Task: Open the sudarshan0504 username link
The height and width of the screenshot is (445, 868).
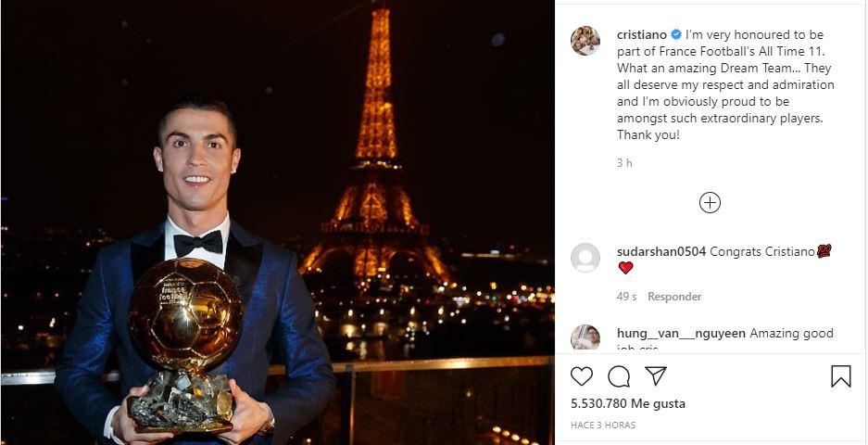Action: click(x=661, y=251)
